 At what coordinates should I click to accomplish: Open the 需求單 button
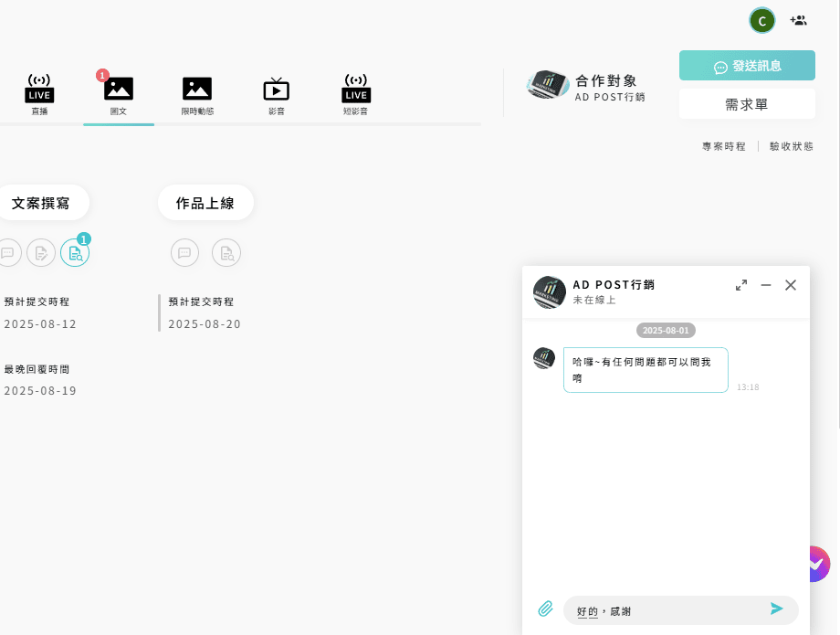point(747,104)
